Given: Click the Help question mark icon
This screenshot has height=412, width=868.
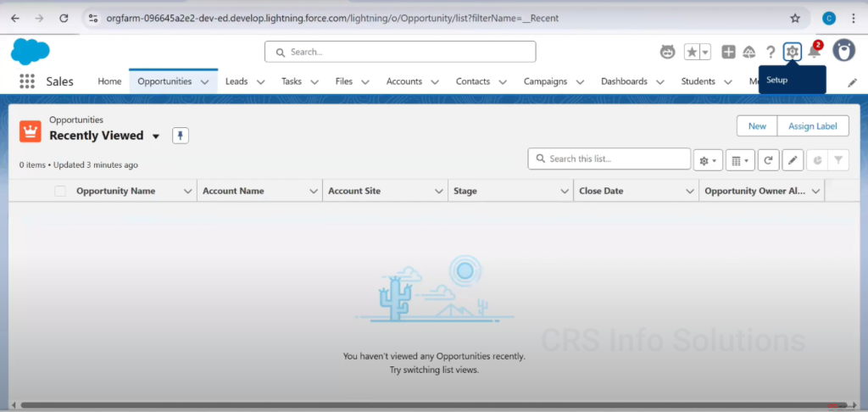Looking at the screenshot, I should click(771, 53).
